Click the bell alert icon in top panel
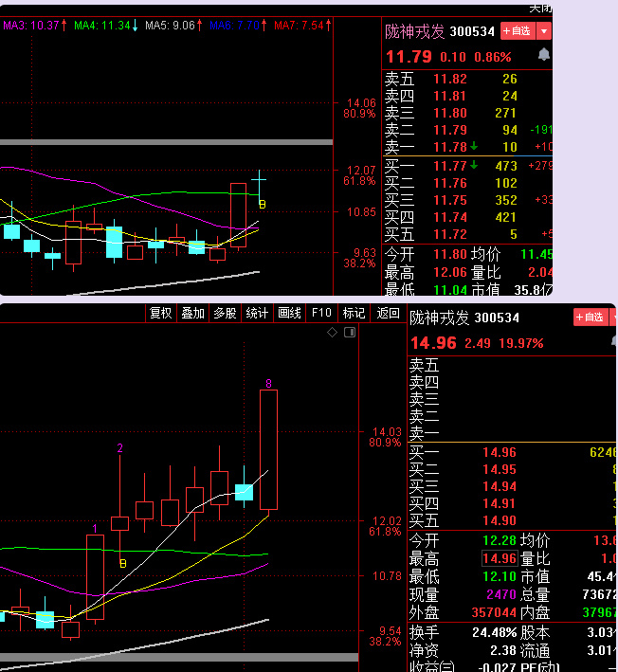Image resolution: width=618 pixels, height=672 pixels. 543,55
